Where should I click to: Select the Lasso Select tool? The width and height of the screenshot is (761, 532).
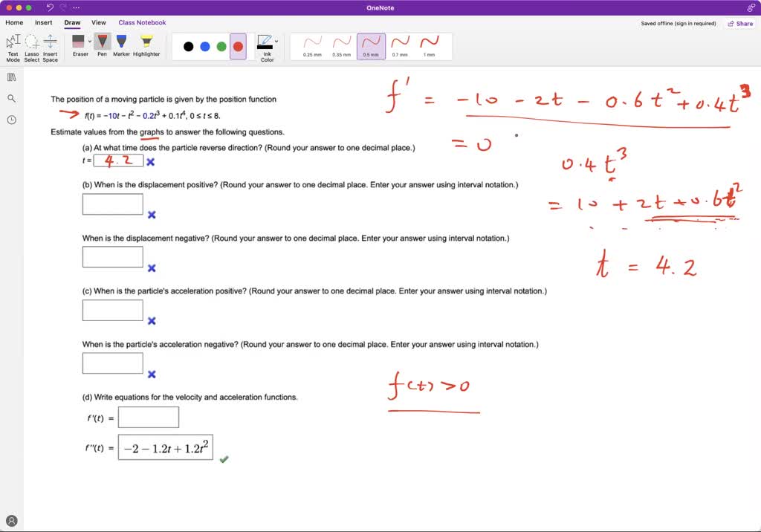(31, 46)
